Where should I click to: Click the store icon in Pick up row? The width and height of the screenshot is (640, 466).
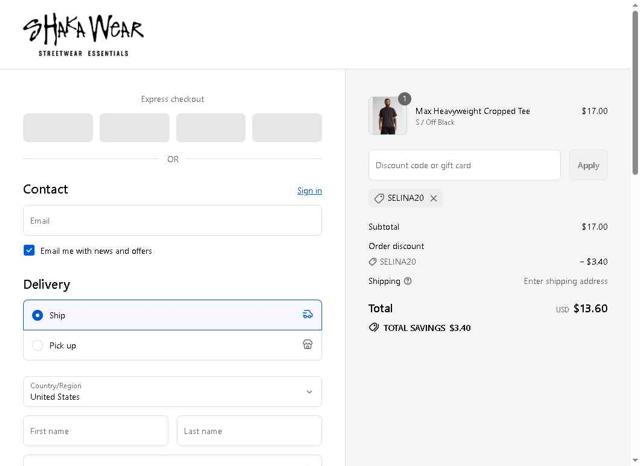[x=307, y=344]
